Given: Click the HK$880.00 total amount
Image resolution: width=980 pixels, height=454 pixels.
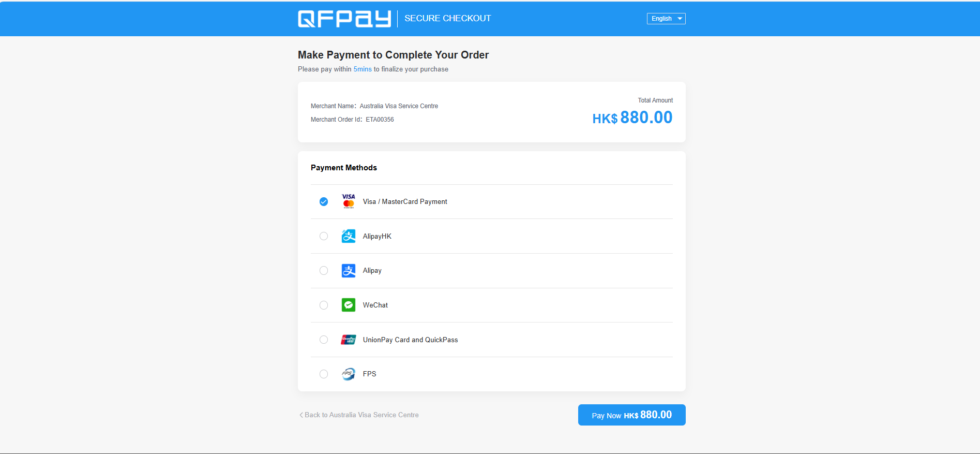Looking at the screenshot, I should (x=632, y=118).
